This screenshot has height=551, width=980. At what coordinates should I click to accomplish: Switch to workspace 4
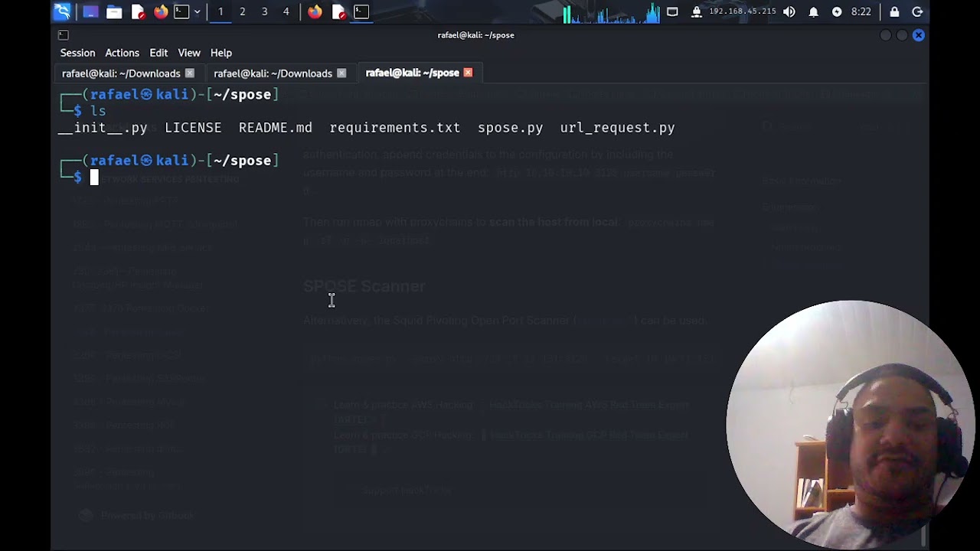[286, 11]
